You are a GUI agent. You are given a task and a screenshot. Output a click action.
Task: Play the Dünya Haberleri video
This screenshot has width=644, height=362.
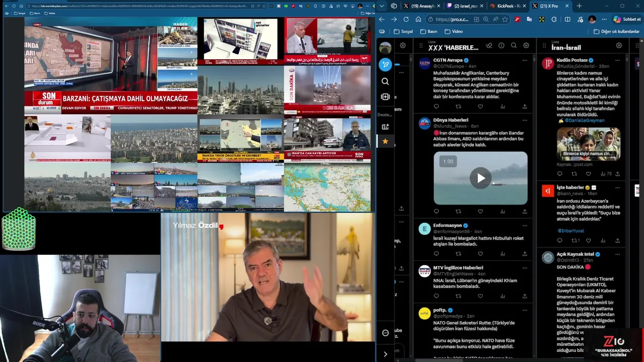tap(480, 178)
